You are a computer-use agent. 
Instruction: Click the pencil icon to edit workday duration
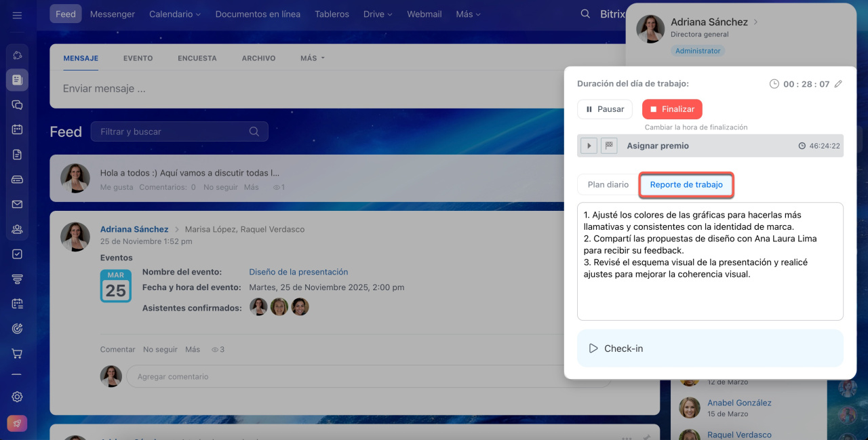(838, 84)
